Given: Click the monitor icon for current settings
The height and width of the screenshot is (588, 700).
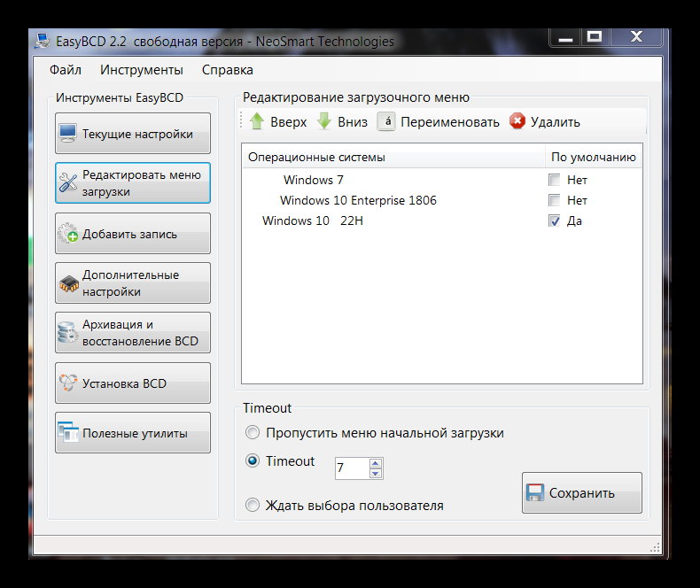Looking at the screenshot, I should coord(67,134).
